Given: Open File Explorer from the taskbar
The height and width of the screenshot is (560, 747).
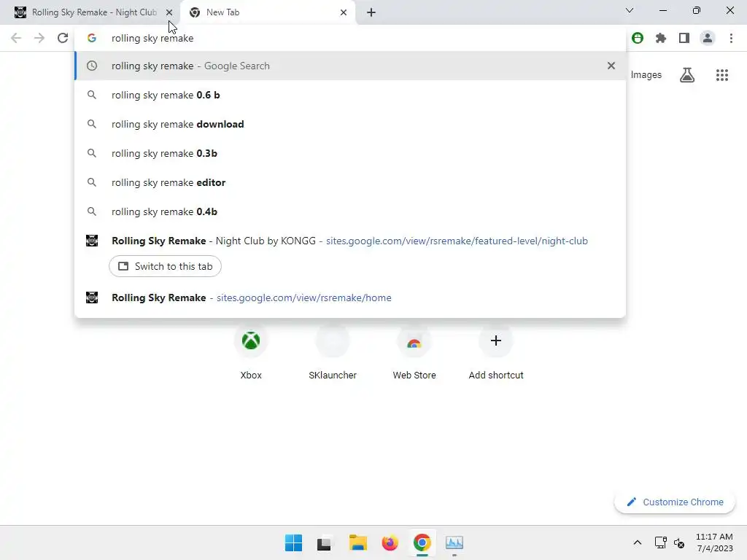Looking at the screenshot, I should point(357,542).
